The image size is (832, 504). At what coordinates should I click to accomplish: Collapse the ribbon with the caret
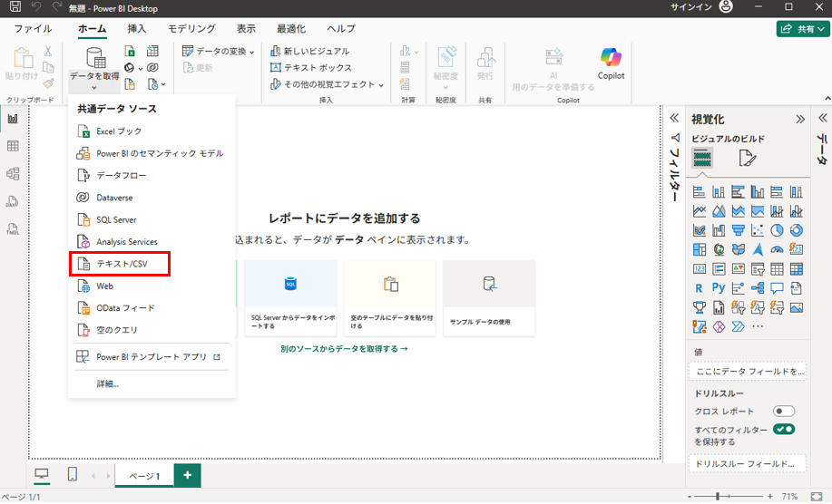click(827, 99)
